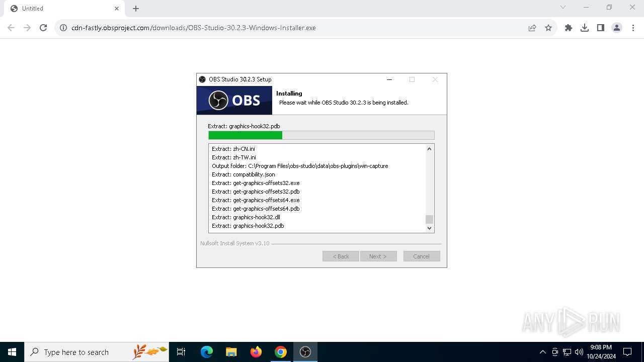Share this page icon in address bar
The height and width of the screenshot is (362, 644).
coord(532,28)
